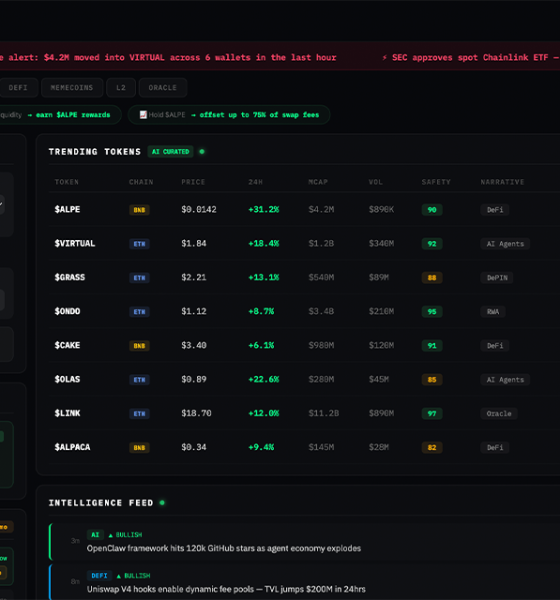Click safety score 82 badge for $ALPACA
This screenshot has width=560, height=600.
tap(432, 447)
